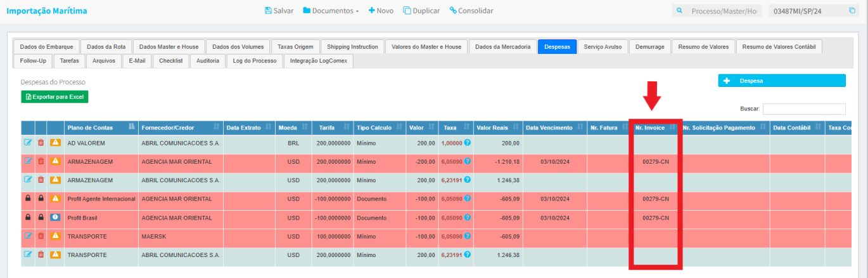
Task: Switch to Dados da Rota tab
Action: pyautogui.click(x=106, y=46)
